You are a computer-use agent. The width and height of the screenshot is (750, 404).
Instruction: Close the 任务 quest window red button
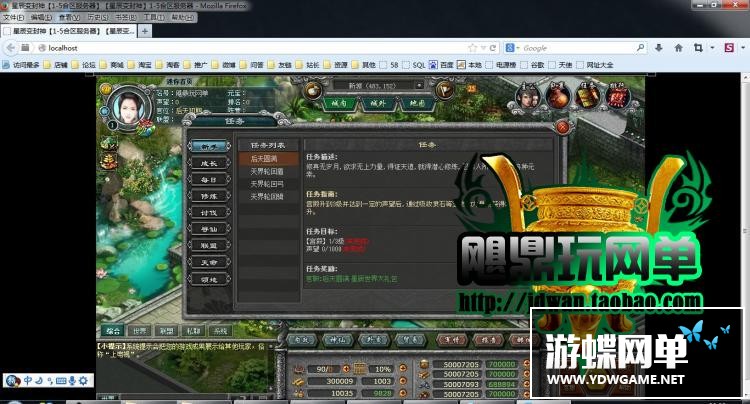563,127
